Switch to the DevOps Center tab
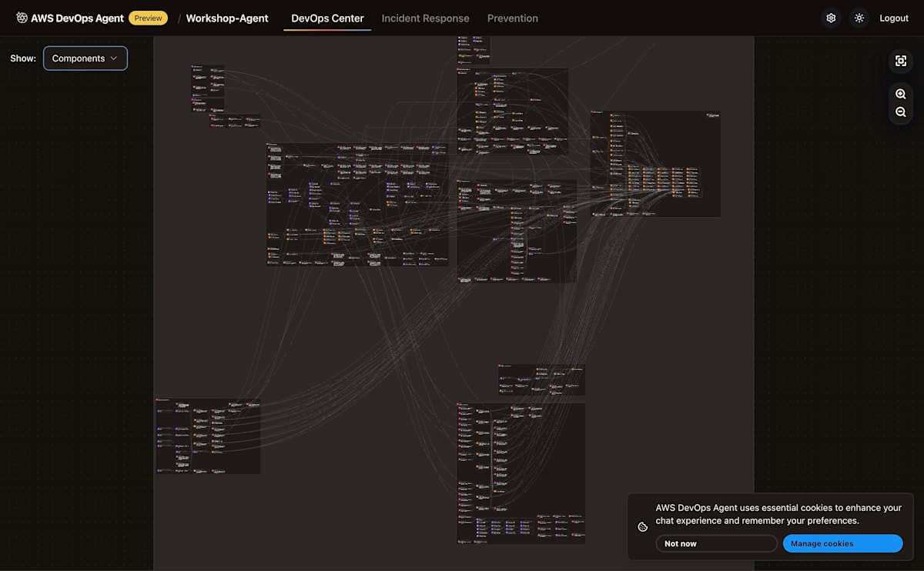The width and height of the screenshot is (924, 571). (327, 18)
